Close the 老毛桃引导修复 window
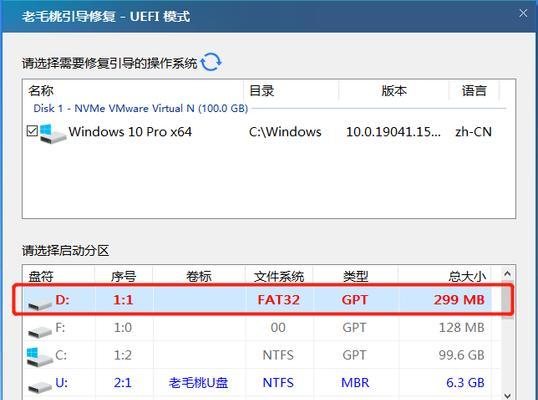The width and height of the screenshot is (538, 400). pos(523,13)
